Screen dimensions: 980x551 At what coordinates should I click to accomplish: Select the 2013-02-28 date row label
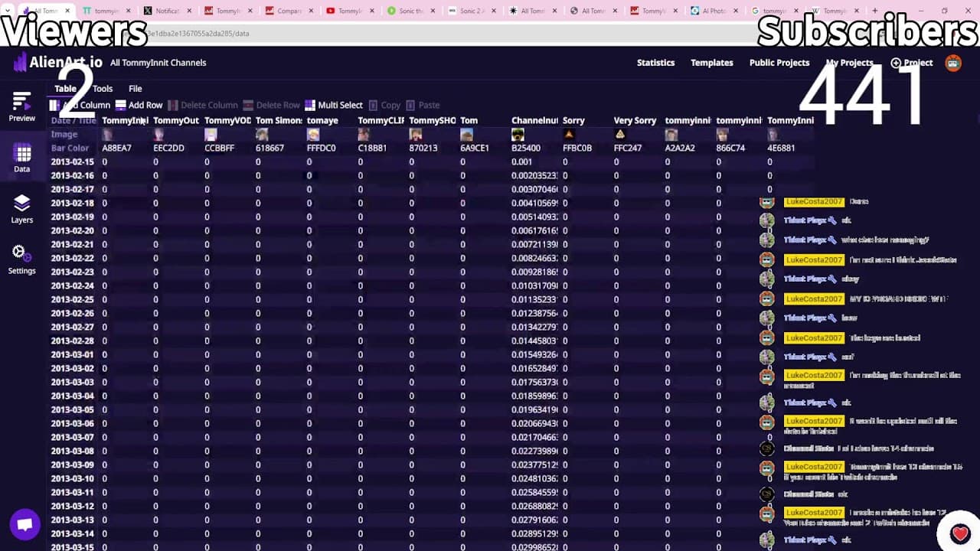click(x=73, y=341)
